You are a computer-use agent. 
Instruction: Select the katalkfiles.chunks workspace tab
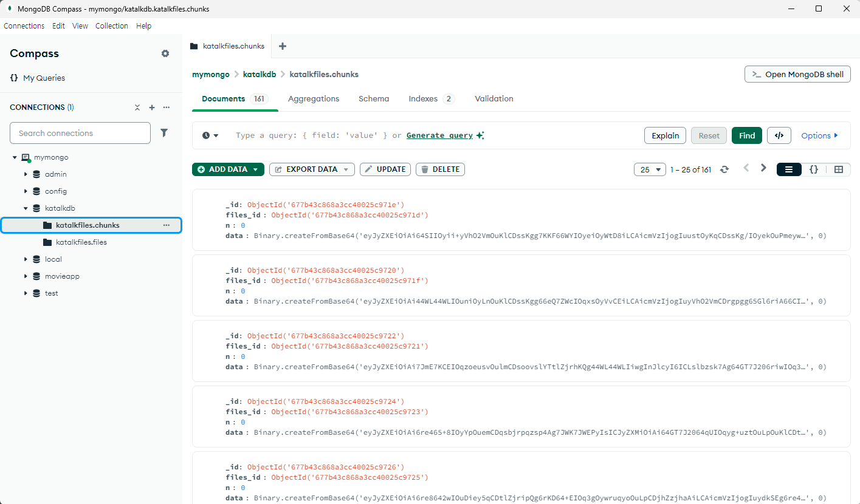tap(227, 46)
